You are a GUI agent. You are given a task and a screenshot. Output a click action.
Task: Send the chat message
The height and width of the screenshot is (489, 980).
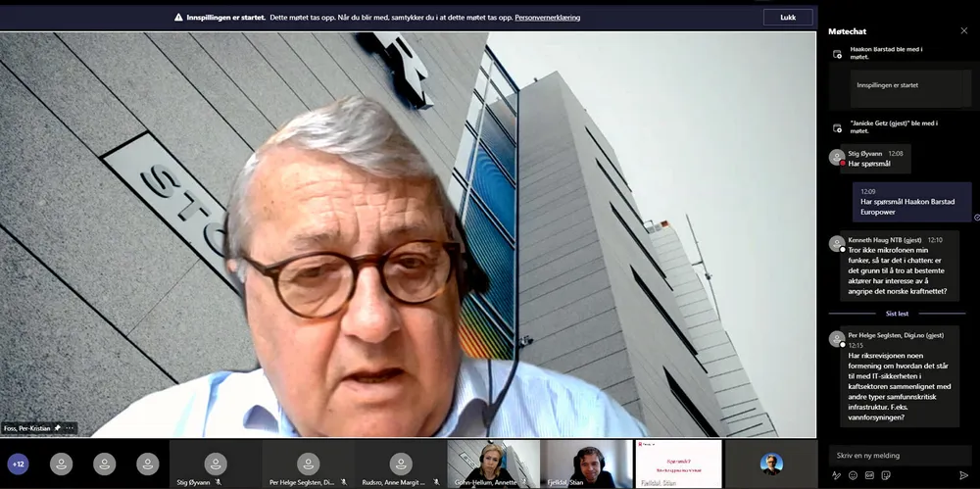963,475
